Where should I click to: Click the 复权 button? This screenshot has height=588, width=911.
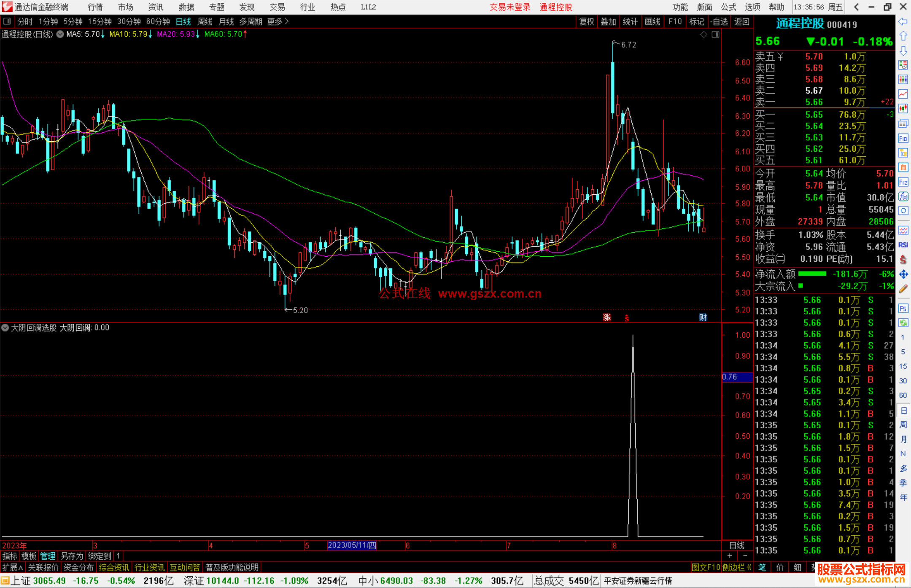(586, 21)
